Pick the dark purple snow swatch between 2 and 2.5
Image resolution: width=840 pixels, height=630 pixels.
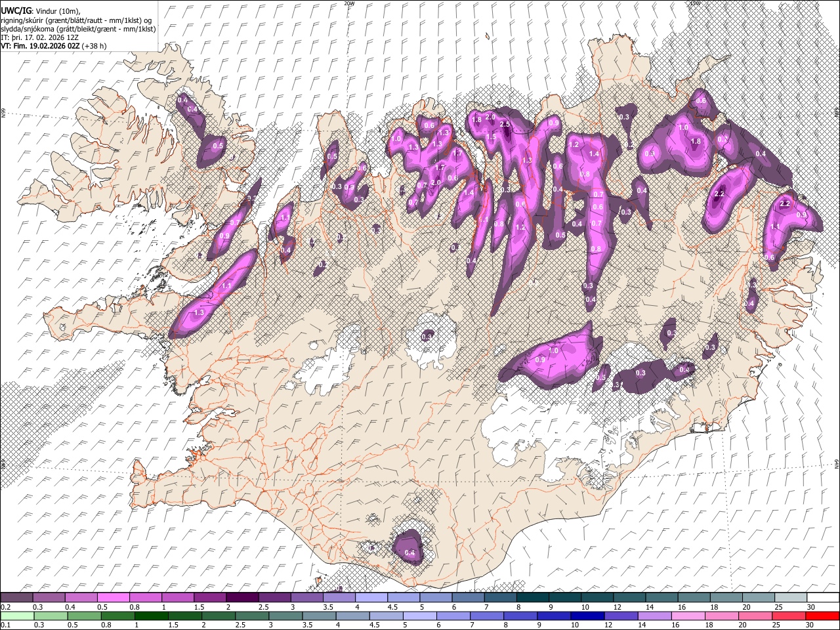[242, 598]
